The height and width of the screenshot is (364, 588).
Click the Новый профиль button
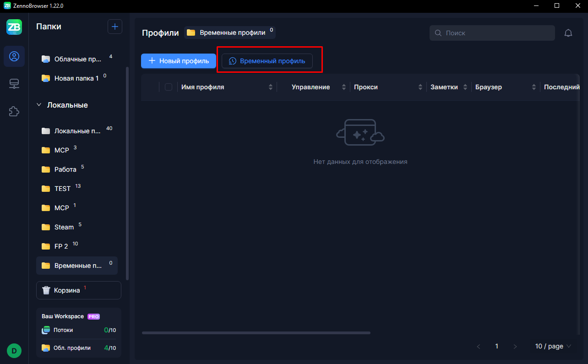click(178, 61)
